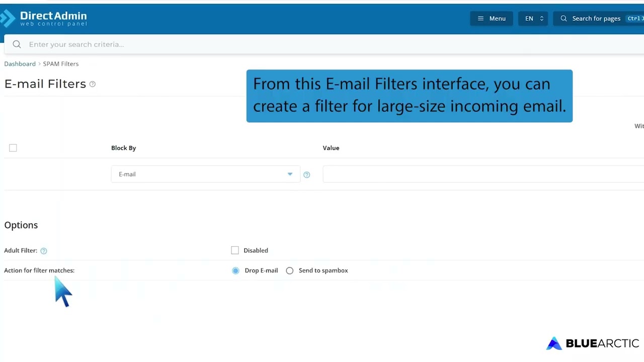
Task: Open the Block By E-mail dropdown
Action: pos(205,174)
